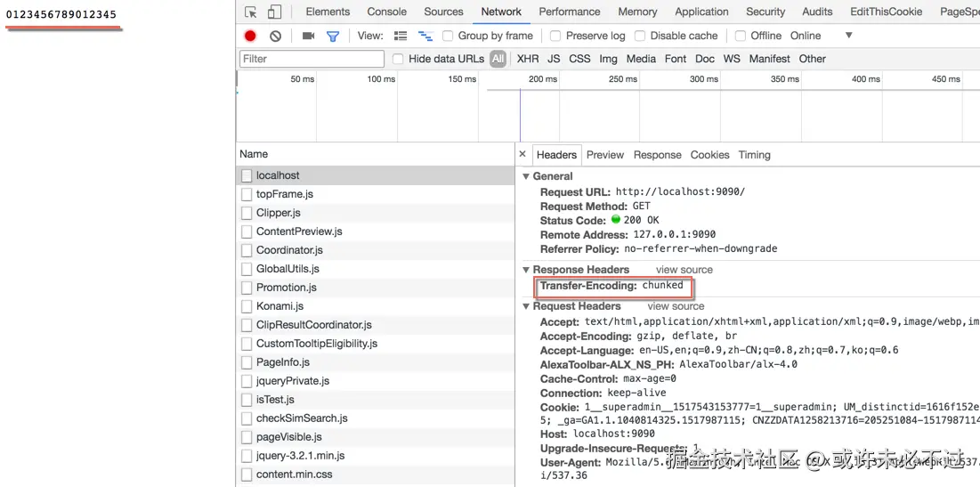Viewport: 980px width, 487px height.
Task: View source of Request Headers
Action: (x=676, y=306)
